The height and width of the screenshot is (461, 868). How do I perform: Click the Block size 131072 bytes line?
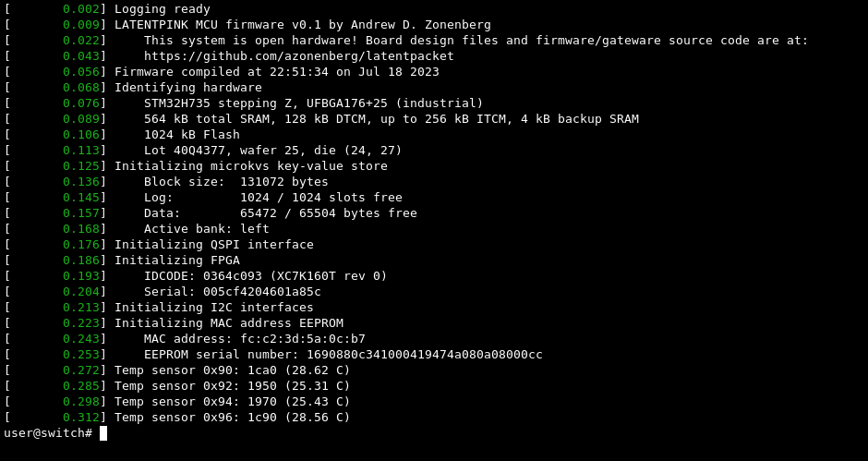[x=235, y=182]
